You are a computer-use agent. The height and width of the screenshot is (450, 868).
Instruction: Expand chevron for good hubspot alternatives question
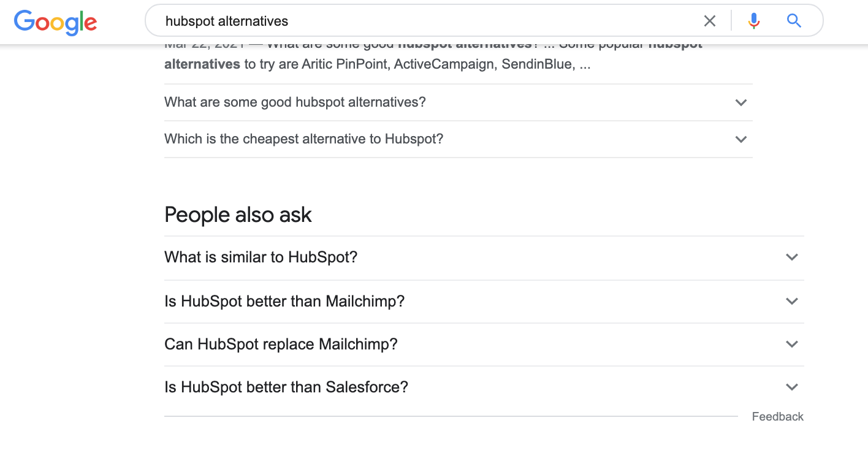(741, 102)
